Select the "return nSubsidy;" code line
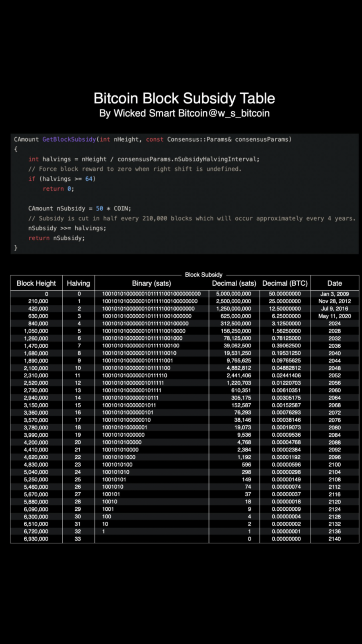Viewport: 362px width, 644px height. (x=57, y=238)
